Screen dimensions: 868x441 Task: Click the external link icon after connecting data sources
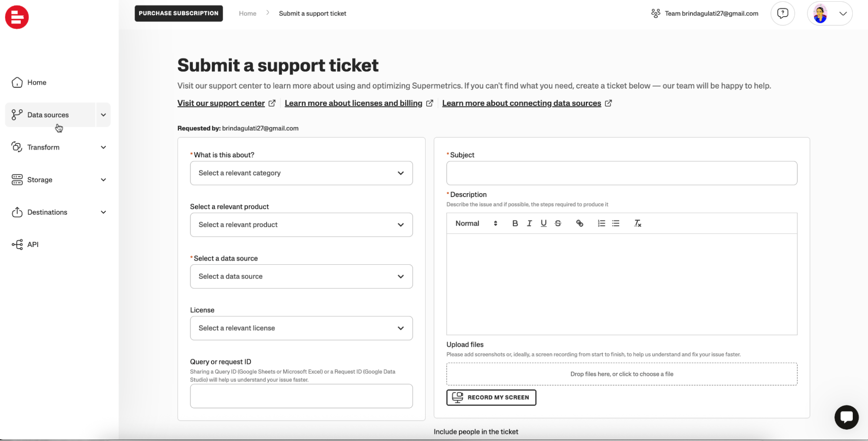tap(608, 103)
